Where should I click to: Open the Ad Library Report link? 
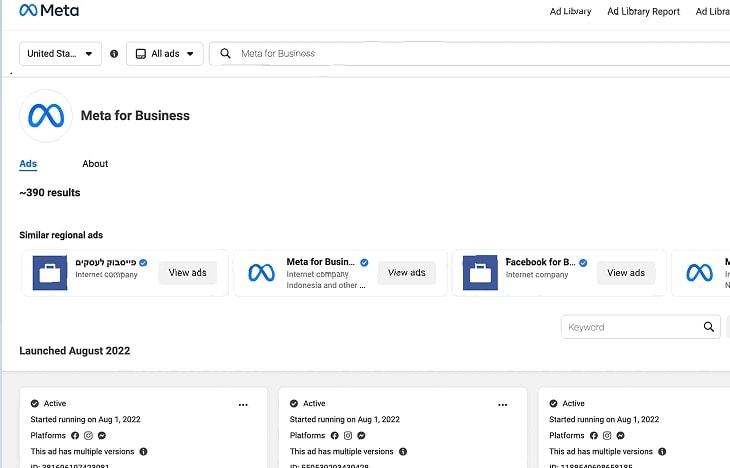[643, 12]
